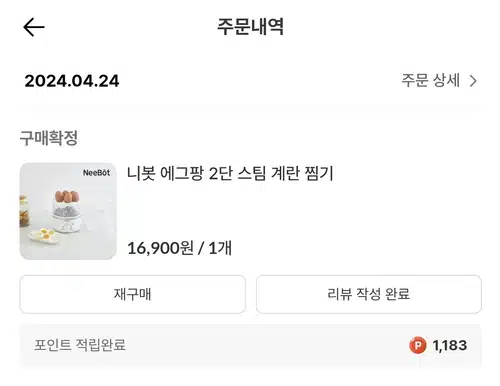The width and height of the screenshot is (500, 386).
Task: Click the NeeBot logo on product image
Action: (x=96, y=173)
